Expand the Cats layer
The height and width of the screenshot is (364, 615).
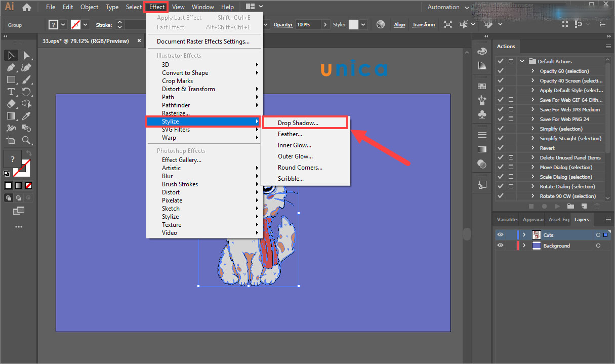(524, 235)
